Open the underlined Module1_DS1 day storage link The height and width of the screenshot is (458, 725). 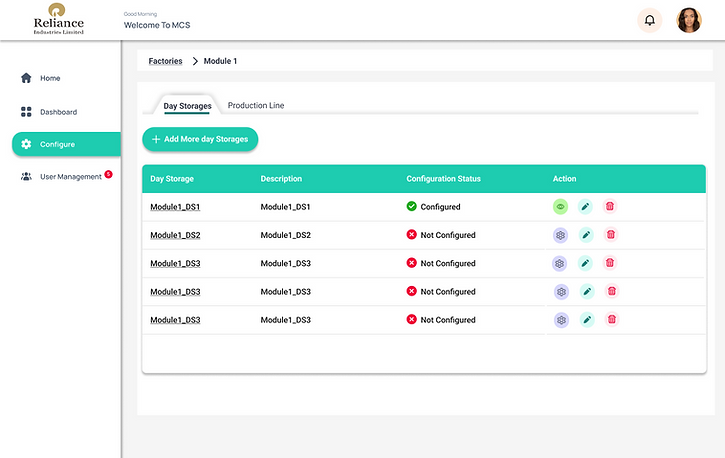tap(175, 207)
